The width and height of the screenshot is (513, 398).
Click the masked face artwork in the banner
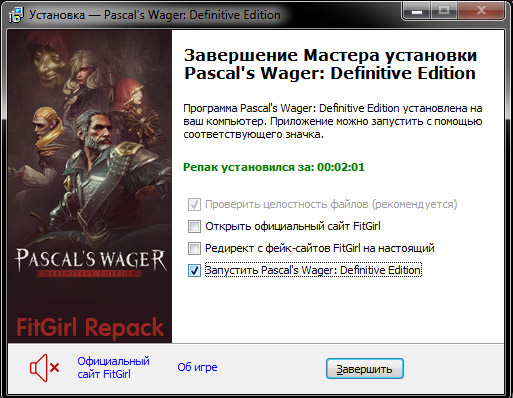pyautogui.click(x=50, y=62)
